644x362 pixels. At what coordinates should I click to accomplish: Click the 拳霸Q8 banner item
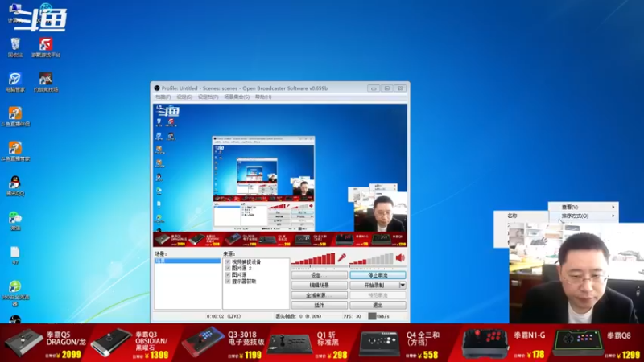point(597,343)
